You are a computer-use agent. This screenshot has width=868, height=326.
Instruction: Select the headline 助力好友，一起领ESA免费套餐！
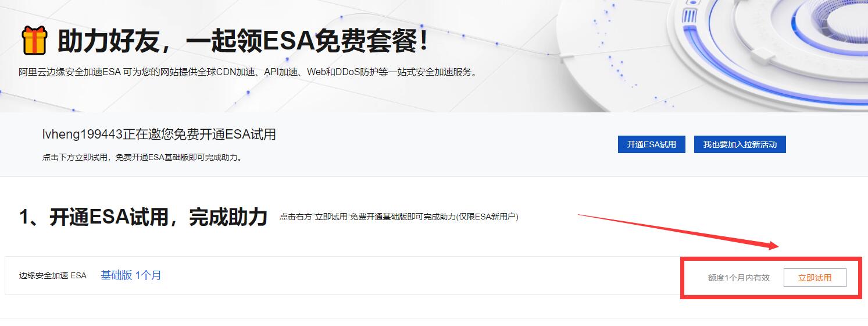[x=244, y=41]
